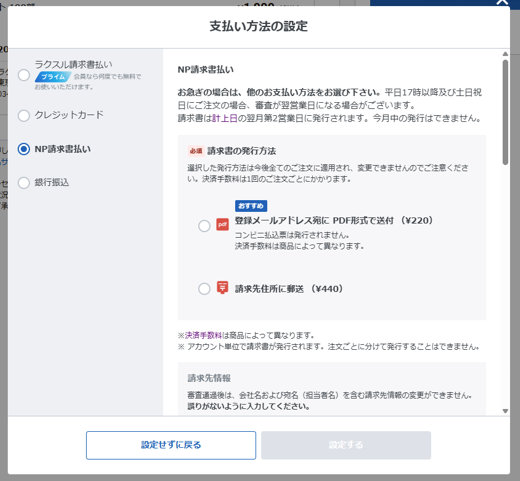Click コンビニ払込票は発行されません text
This screenshot has height=481, width=520.
click(292, 235)
